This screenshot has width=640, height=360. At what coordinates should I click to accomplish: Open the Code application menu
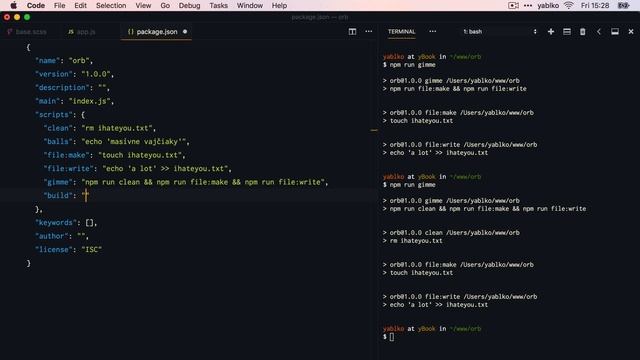point(36,5)
